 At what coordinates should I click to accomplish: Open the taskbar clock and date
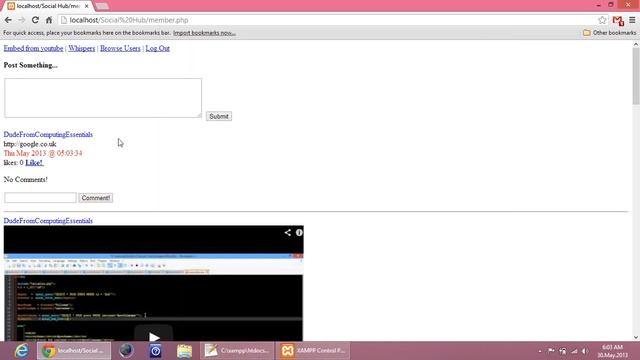[x=612, y=351]
